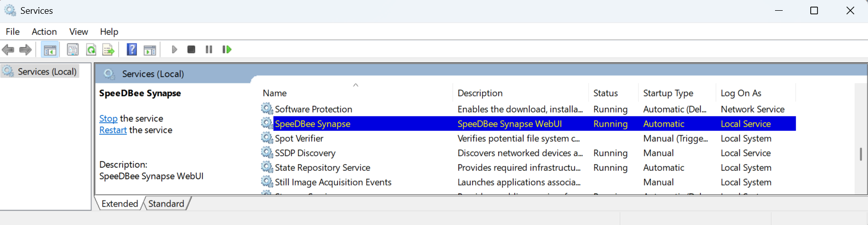Click the Stop Service square icon
This screenshot has height=225, width=868.
pos(191,50)
